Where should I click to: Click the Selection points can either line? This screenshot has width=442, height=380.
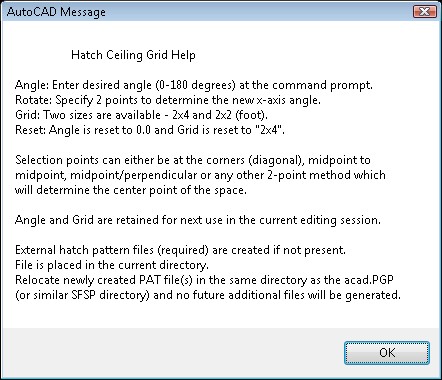(193, 160)
